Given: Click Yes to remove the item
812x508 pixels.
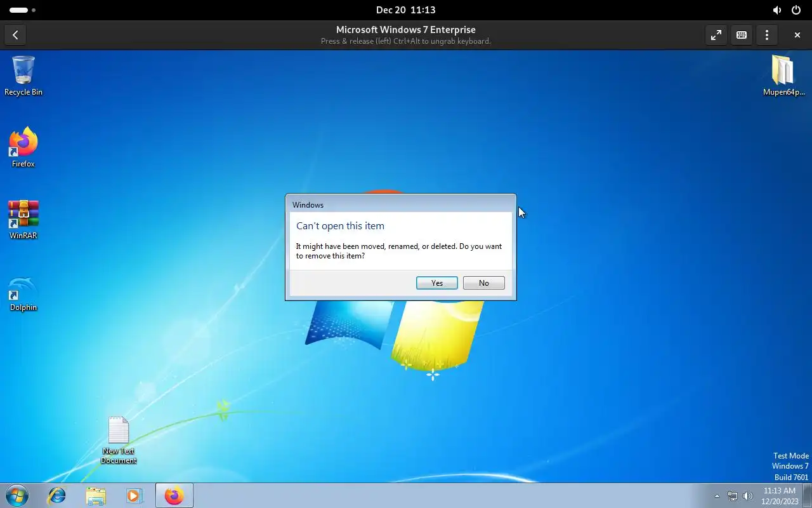Looking at the screenshot, I should (x=436, y=283).
